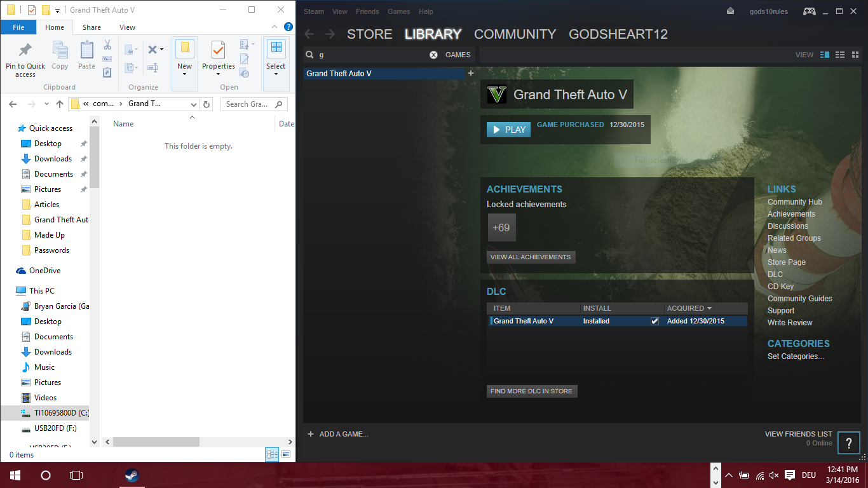The image size is (868, 488).
Task: Click Set Categories link
Action: coord(796,356)
